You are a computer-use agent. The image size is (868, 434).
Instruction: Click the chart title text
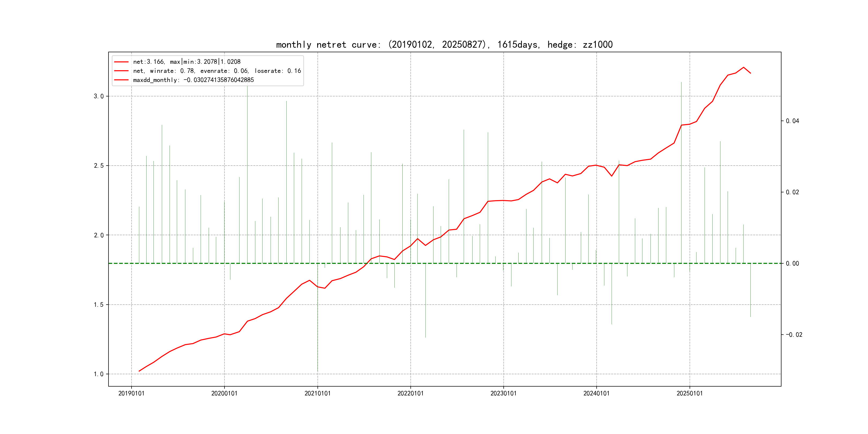444,44
